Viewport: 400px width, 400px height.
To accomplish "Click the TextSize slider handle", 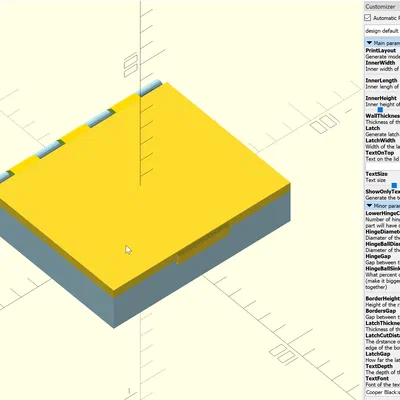I will click(x=394, y=185).
